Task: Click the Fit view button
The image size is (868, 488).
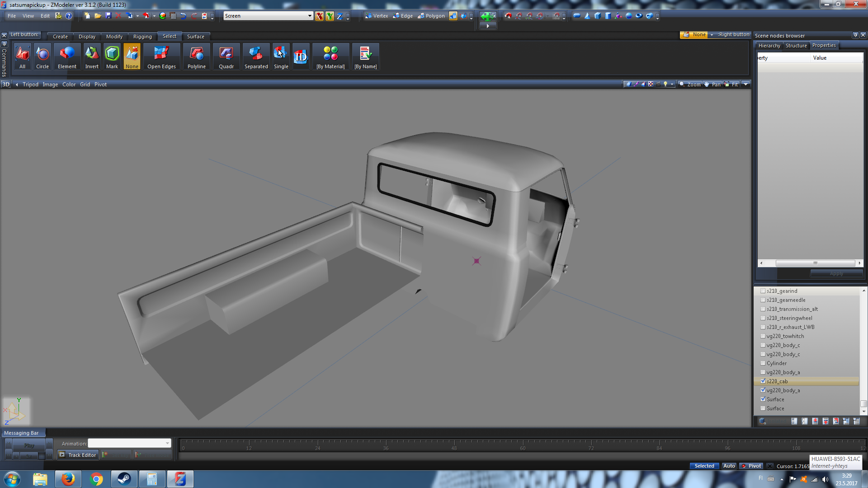Action: point(732,84)
